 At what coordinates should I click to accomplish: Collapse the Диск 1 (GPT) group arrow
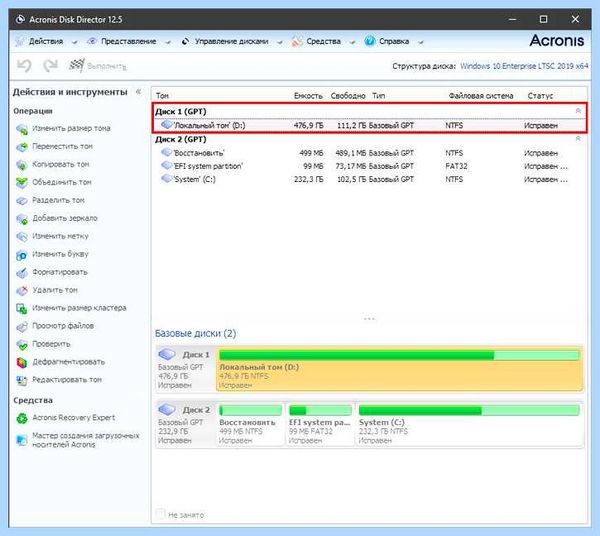pyautogui.click(x=578, y=111)
